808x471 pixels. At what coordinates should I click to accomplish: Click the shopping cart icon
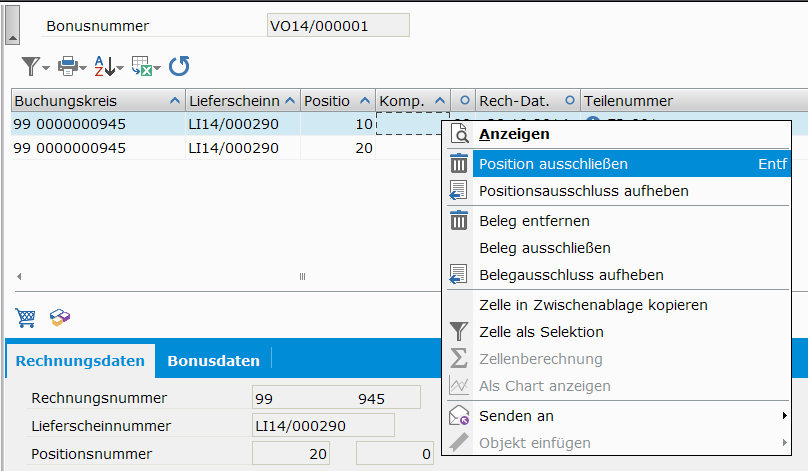pyautogui.click(x=26, y=318)
